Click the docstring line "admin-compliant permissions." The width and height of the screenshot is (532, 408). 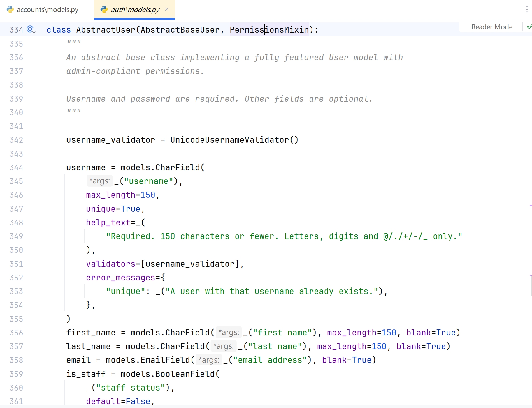pos(135,71)
